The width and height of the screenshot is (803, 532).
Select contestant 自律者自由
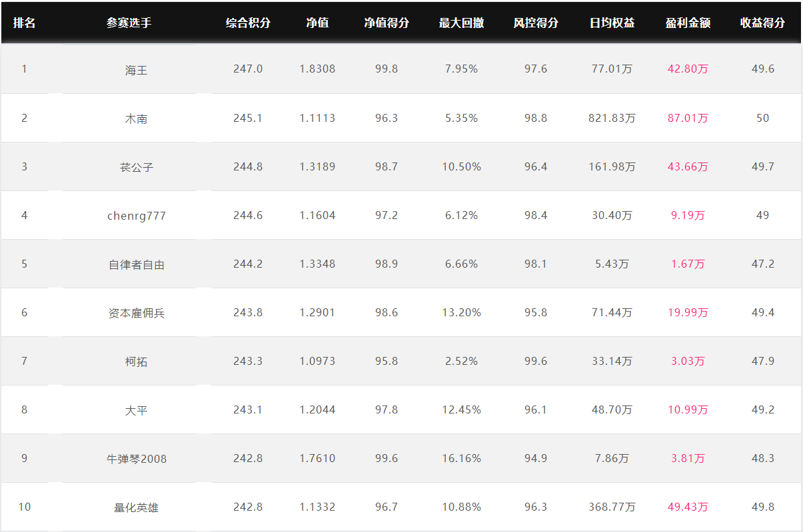point(136,264)
